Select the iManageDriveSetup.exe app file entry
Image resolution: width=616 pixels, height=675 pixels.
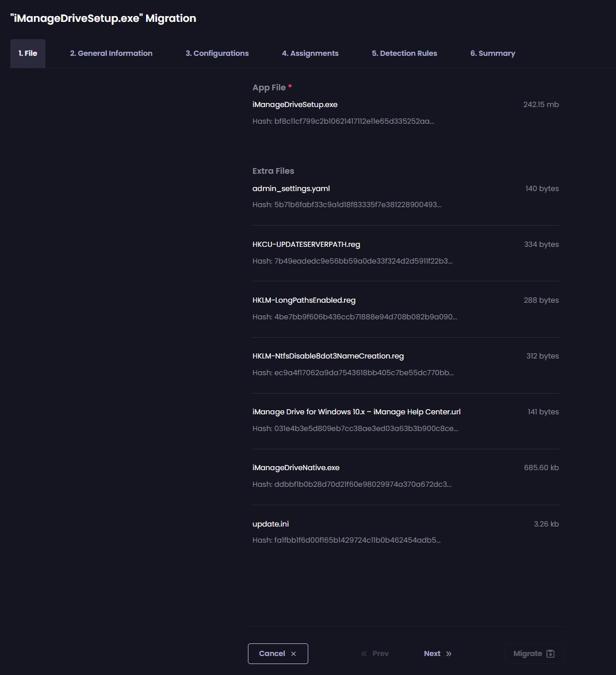pyautogui.click(x=295, y=104)
